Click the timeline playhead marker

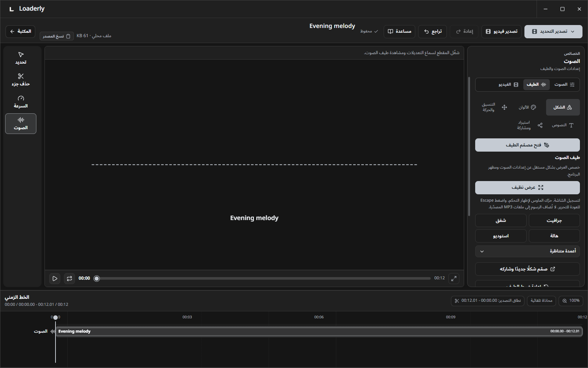coord(55,317)
